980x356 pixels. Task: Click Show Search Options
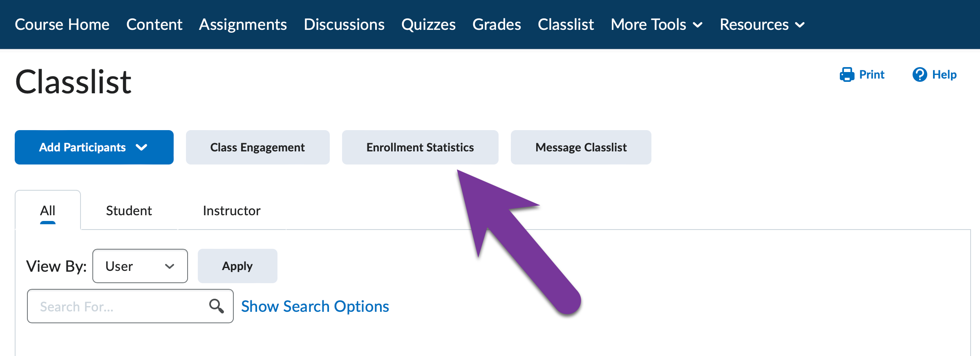click(x=315, y=306)
